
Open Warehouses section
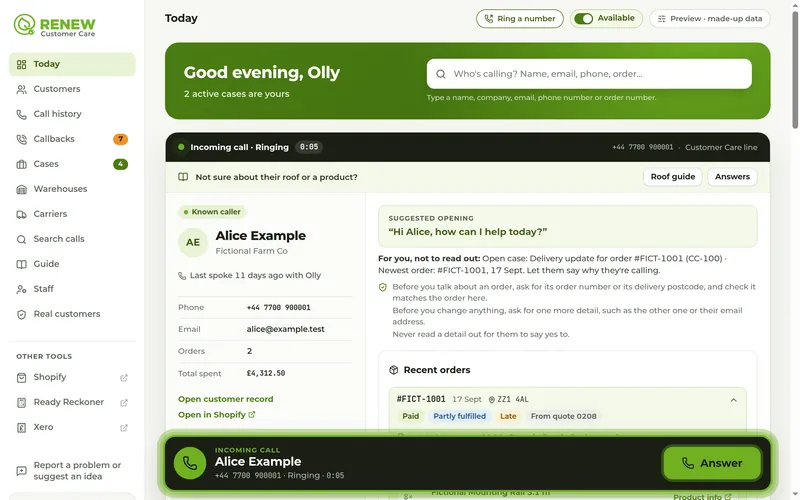(x=72, y=189)
